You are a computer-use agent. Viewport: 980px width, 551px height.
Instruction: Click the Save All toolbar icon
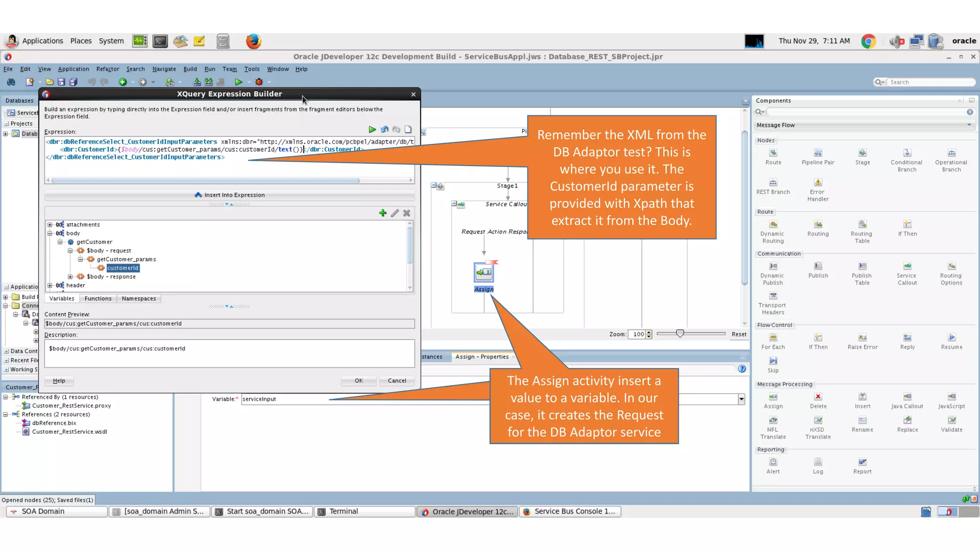(73, 82)
